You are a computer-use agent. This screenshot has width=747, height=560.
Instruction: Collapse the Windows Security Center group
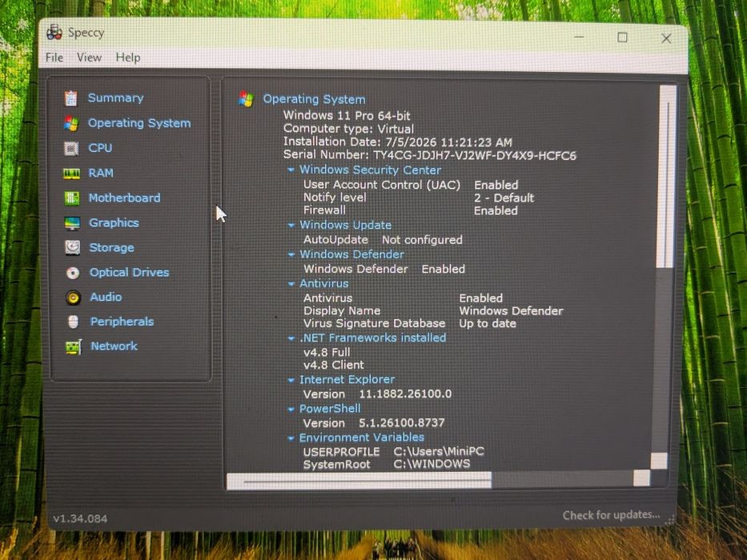click(x=291, y=170)
